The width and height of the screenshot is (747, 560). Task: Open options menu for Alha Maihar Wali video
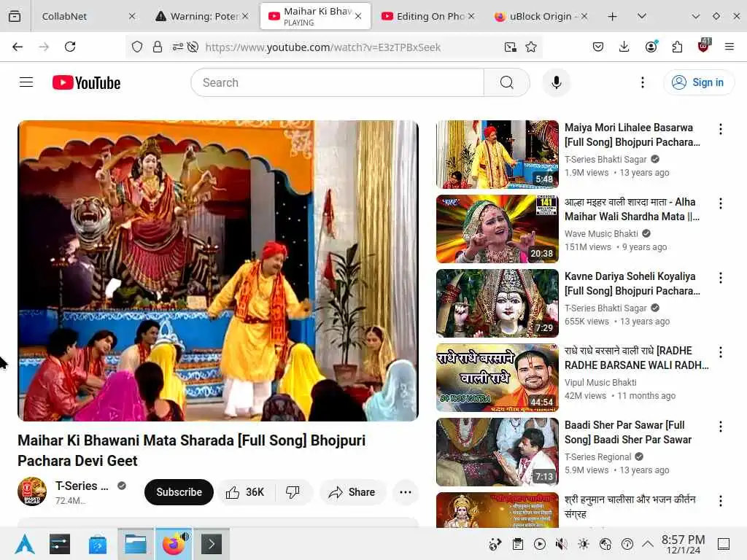(721, 203)
